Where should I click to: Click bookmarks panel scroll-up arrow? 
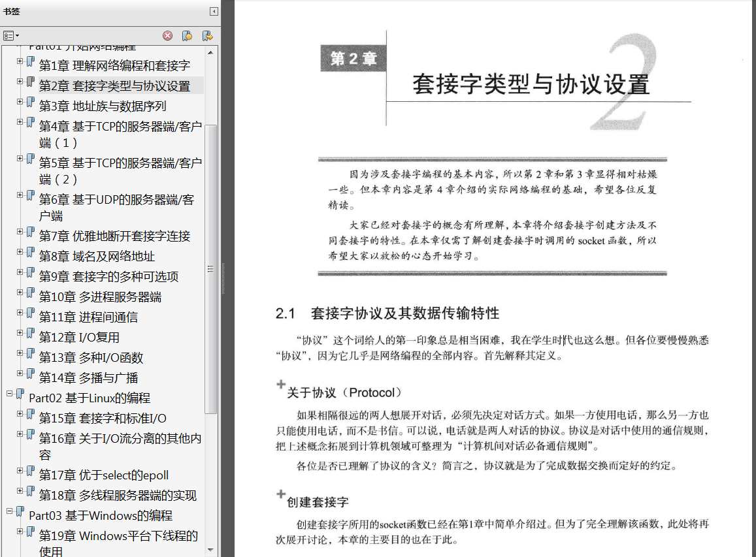[210, 52]
